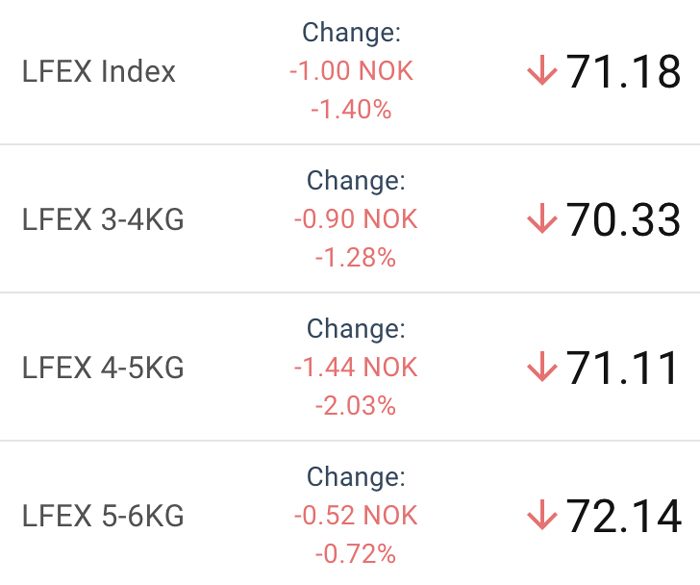700x585 pixels.
Task: Open the LFEX 4-5KG row
Action: click(350, 367)
